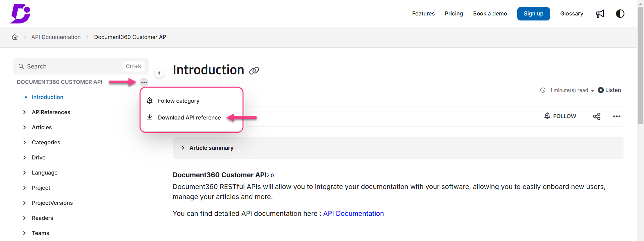Expand Drive chevron

pos(24,157)
